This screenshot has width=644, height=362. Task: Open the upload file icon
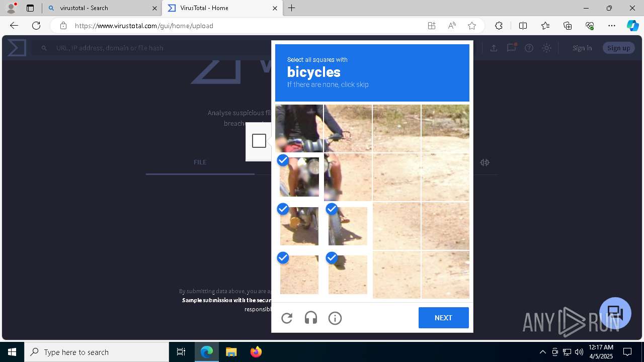pyautogui.click(x=494, y=48)
